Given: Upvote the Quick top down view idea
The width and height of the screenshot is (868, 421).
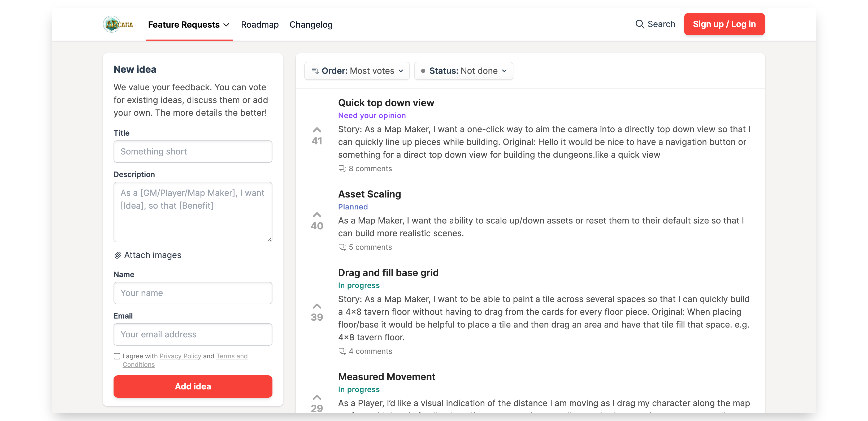Looking at the screenshot, I should tap(317, 130).
